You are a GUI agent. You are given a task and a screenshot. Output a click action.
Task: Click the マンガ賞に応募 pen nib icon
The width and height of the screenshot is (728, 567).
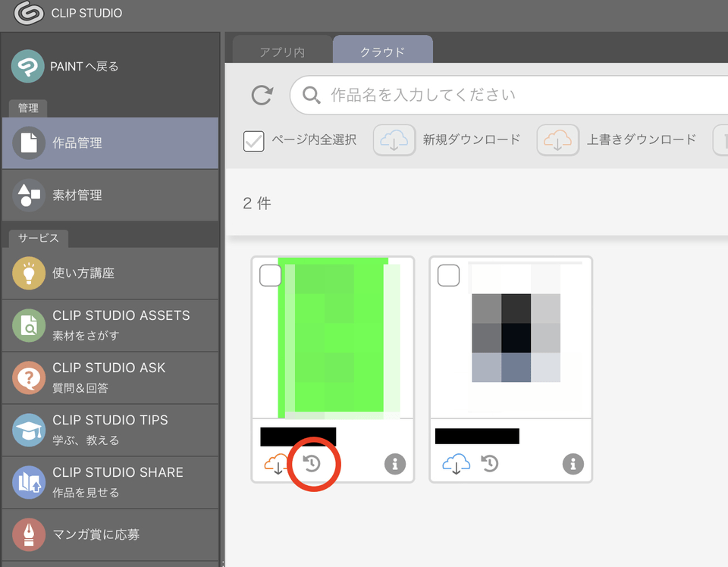coord(29,534)
